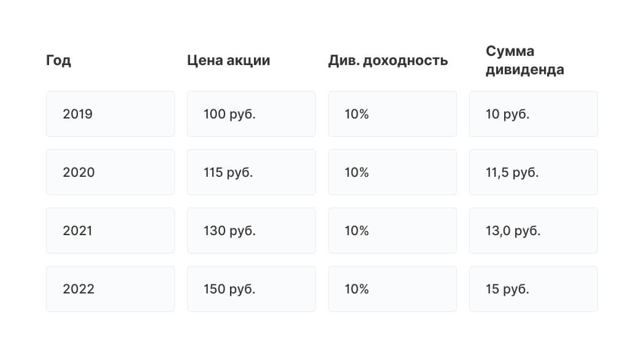Select the 115 руб. price cell

tap(251, 172)
